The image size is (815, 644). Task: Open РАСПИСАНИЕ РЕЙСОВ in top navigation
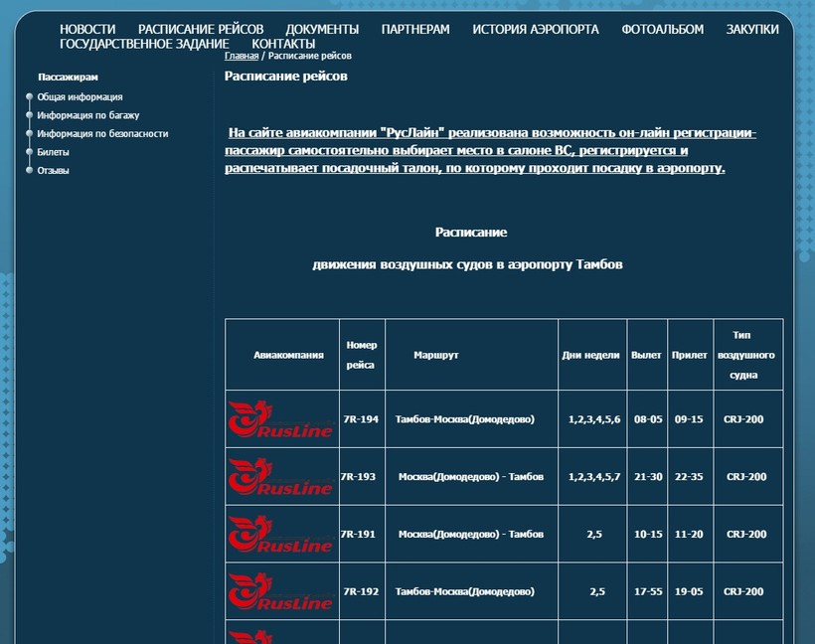point(201,29)
